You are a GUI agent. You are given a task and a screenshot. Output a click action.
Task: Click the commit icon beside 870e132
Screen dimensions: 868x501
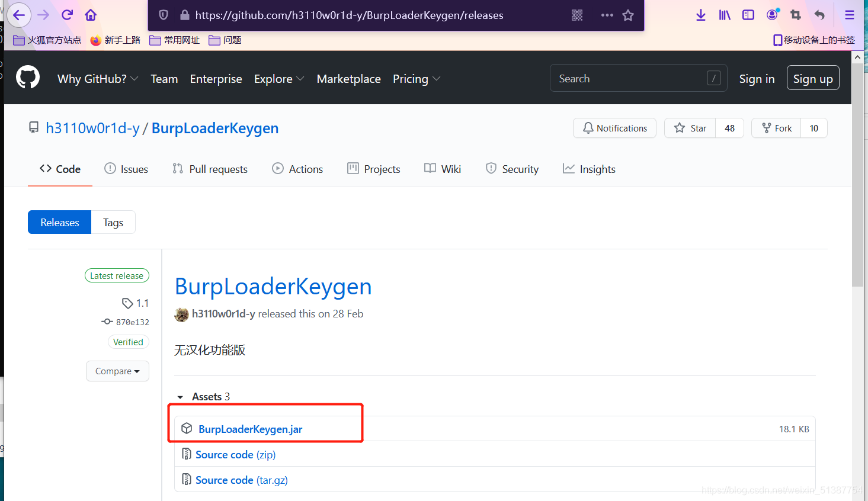point(107,322)
